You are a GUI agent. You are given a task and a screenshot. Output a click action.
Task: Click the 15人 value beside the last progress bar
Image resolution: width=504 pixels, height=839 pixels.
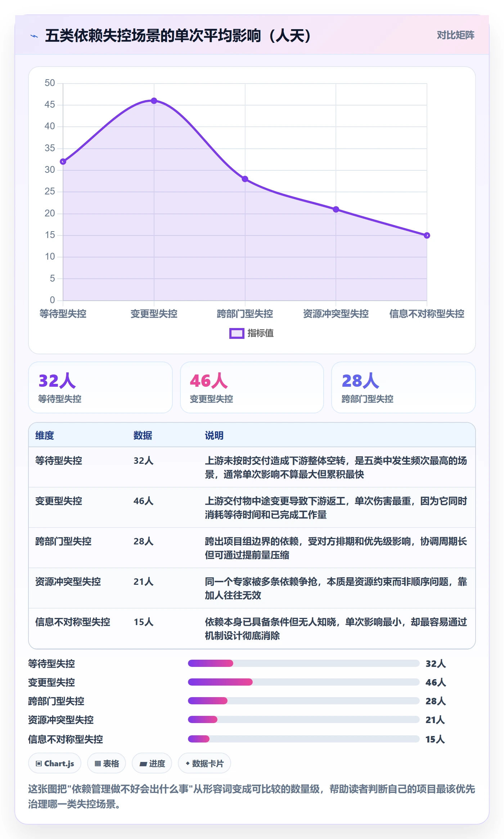coord(435,739)
